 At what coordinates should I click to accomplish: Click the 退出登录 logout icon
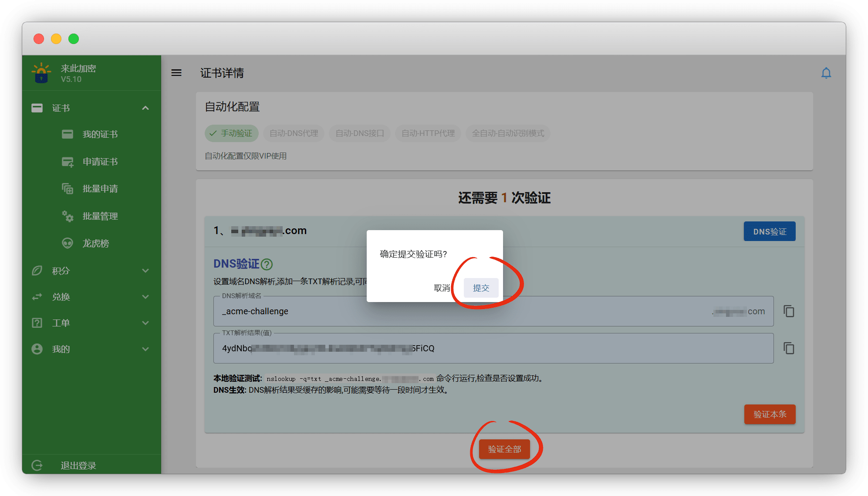[x=37, y=465]
